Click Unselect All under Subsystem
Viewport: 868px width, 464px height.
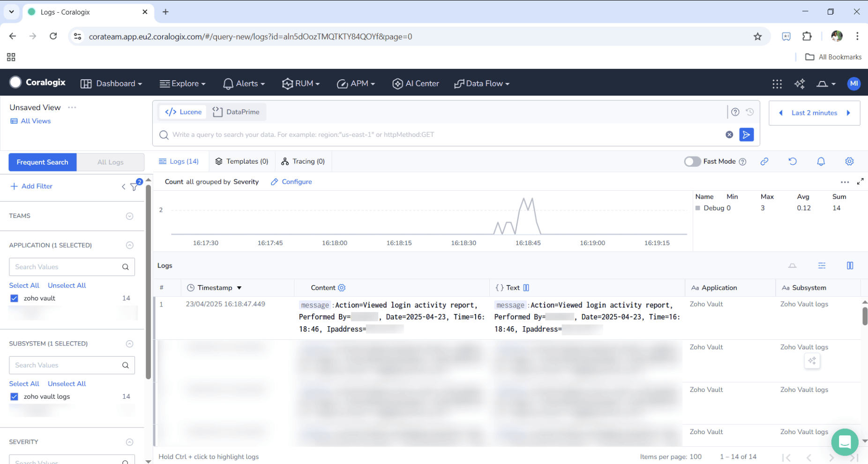pos(67,384)
